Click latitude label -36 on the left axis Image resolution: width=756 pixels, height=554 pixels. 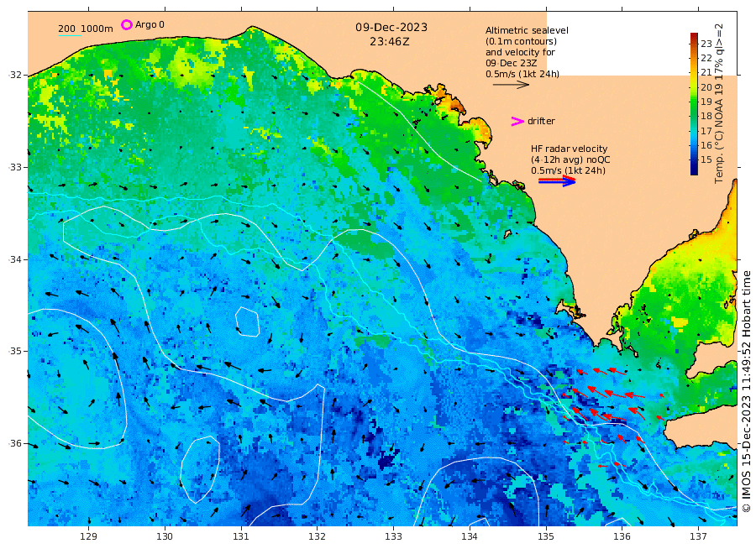(14, 443)
